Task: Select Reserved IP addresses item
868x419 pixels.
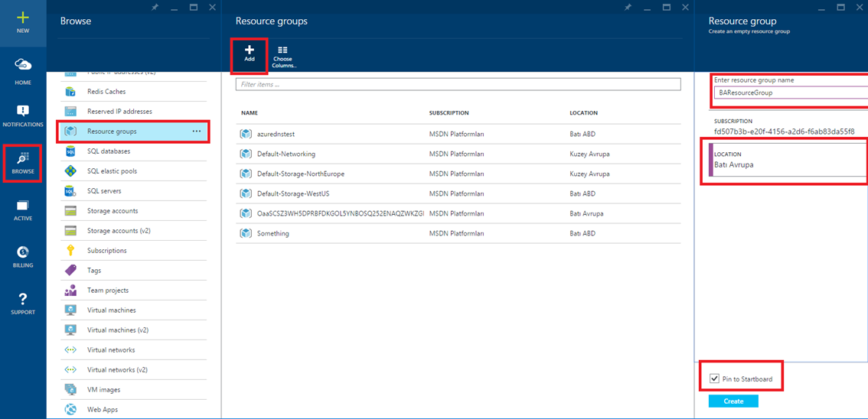Action: pyautogui.click(x=133, y=111)
